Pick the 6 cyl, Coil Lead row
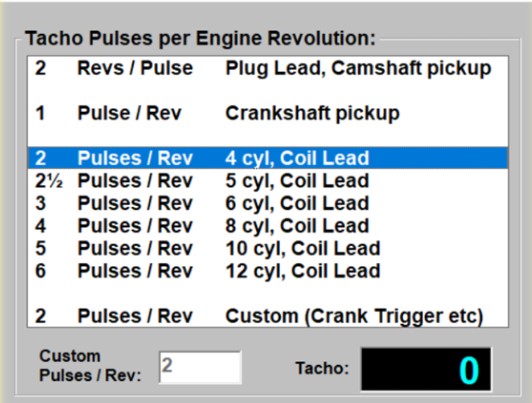 click(268, 203)
